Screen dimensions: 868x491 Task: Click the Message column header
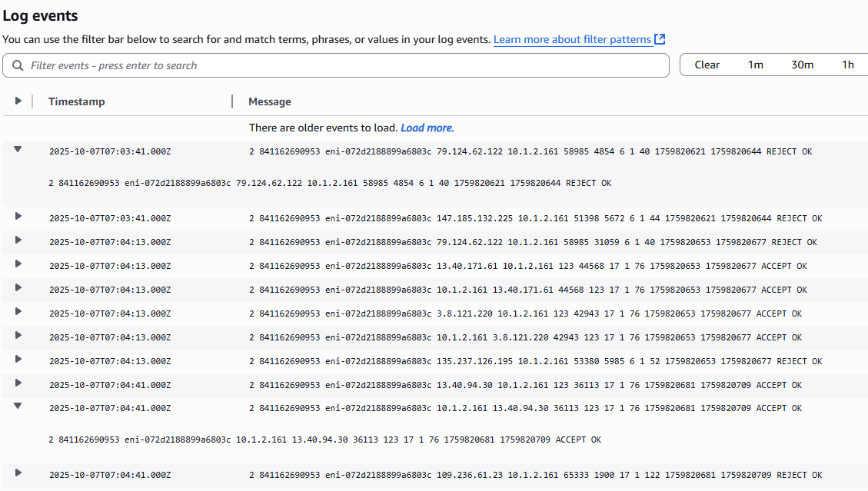point(270,101)
